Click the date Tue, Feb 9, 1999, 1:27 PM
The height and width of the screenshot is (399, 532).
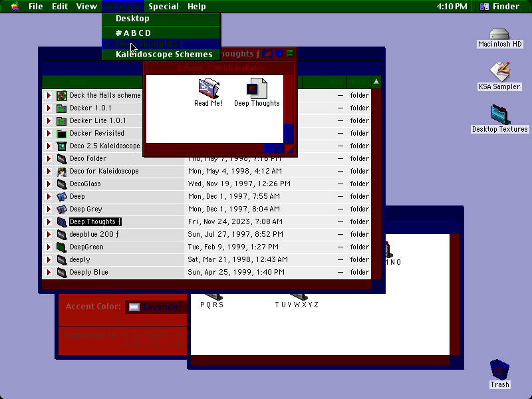pyautogui.click(x=233, y=247)
